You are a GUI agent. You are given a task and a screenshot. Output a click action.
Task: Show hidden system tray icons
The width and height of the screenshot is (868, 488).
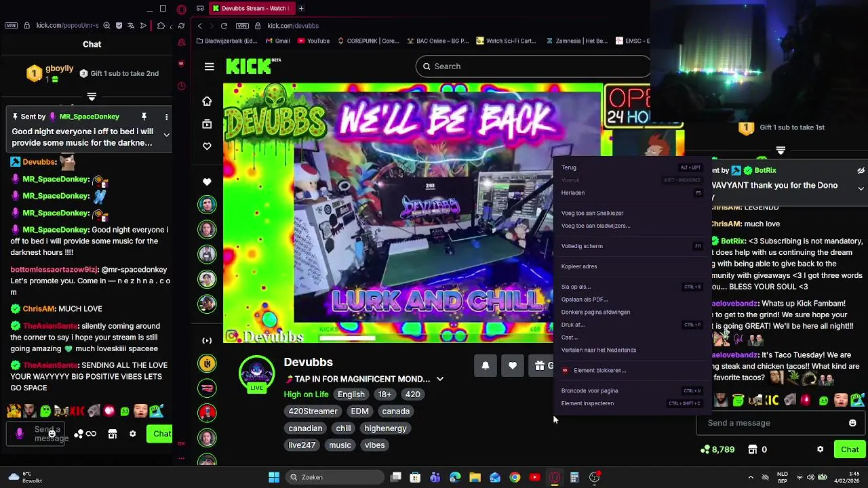[751, 477]
